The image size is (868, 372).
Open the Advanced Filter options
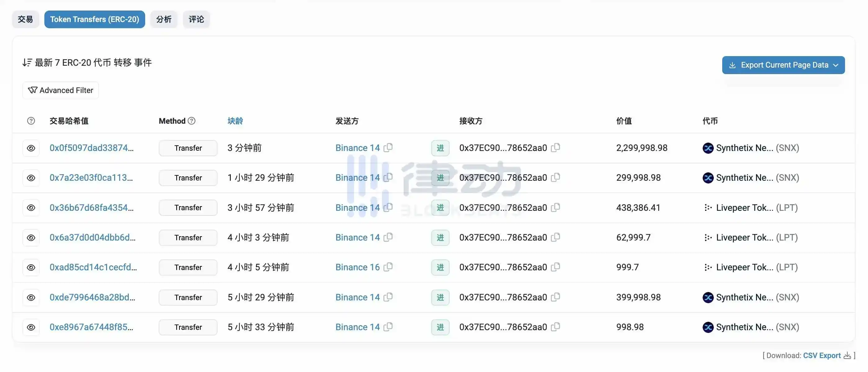pos(61,90)
